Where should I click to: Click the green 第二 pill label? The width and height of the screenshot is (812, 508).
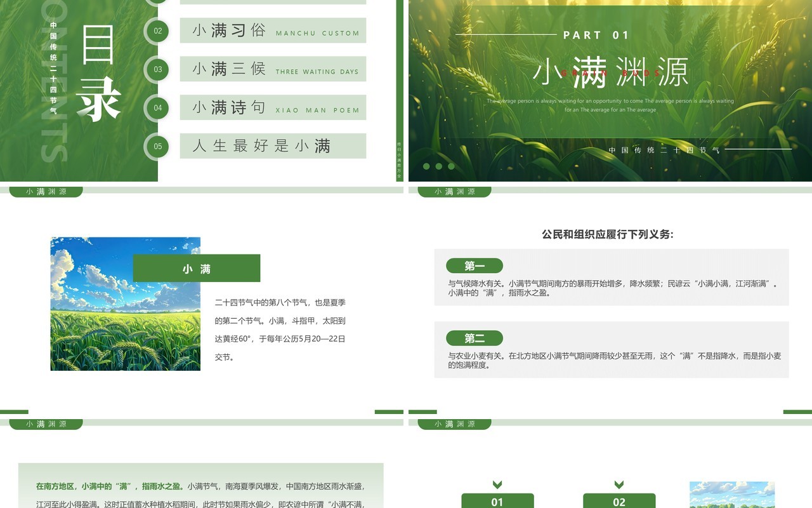tap(475, 338)
